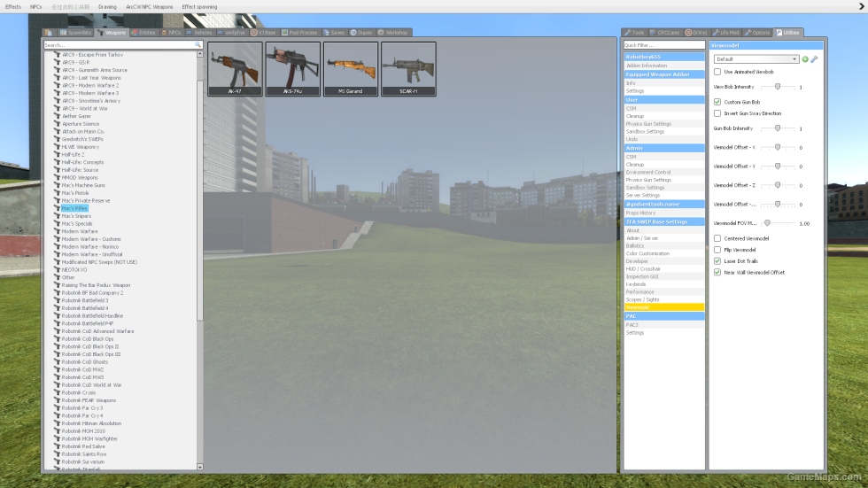
Task: Enable Use Animated Viewbob checkbox
Action: pos(717,72)
